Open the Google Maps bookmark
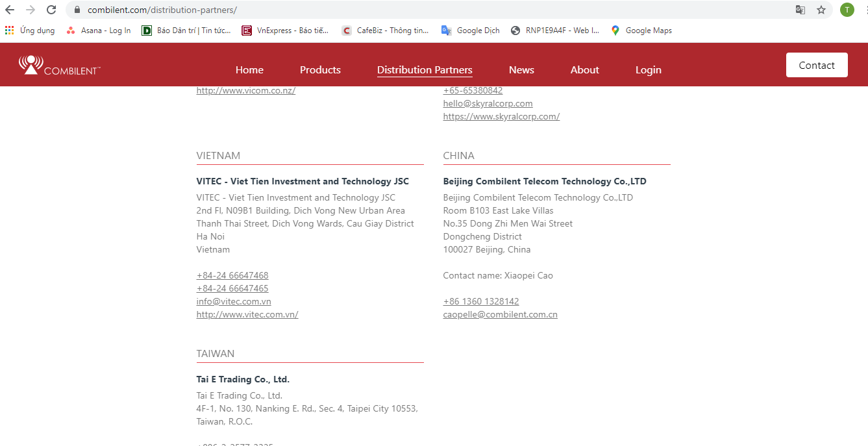The image size is (868, 446). click(x=641, y=31)
